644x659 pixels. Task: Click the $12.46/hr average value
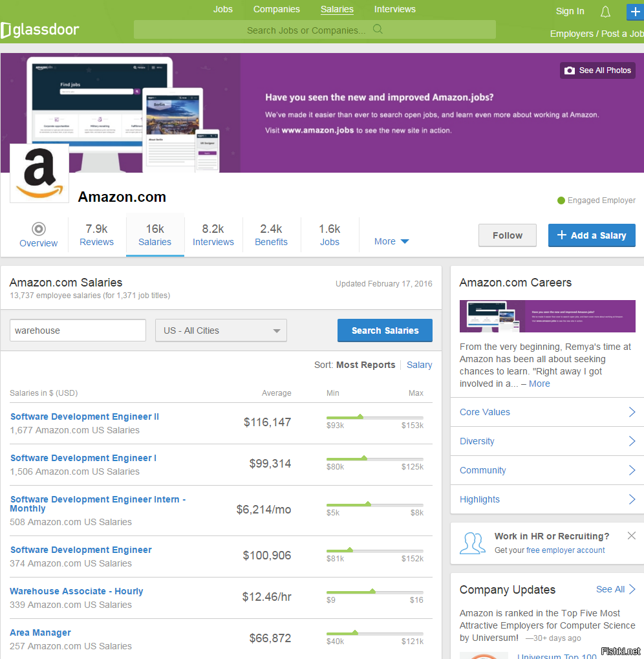click(267, 597)
